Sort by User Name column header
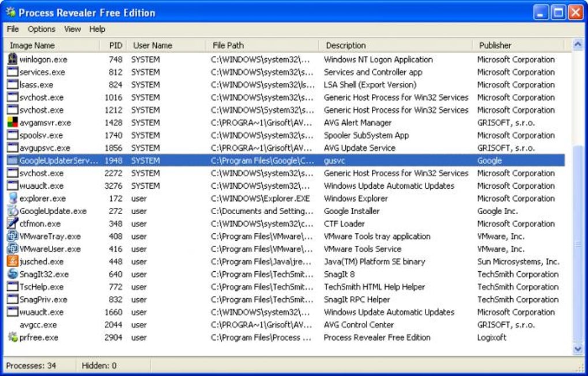Screen dimensions: 588x376 click(x=166, y=45)
